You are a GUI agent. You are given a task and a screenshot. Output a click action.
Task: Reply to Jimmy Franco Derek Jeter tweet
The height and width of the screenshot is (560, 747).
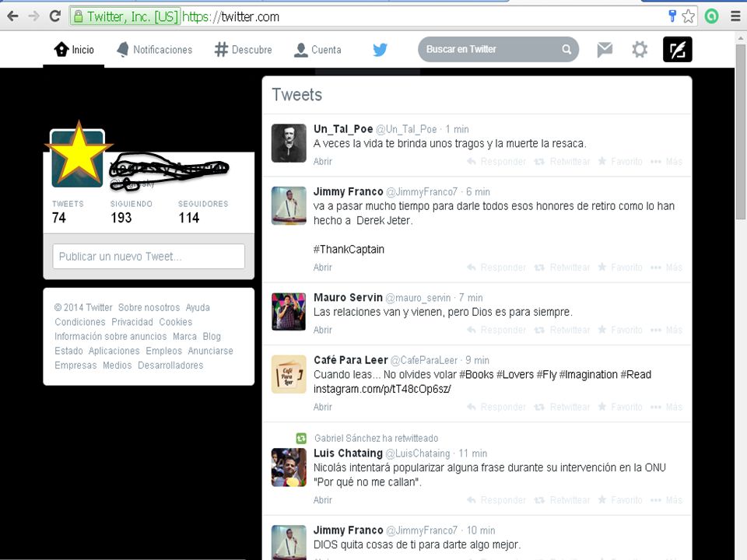pyautogui.click(x=496, y=267)
